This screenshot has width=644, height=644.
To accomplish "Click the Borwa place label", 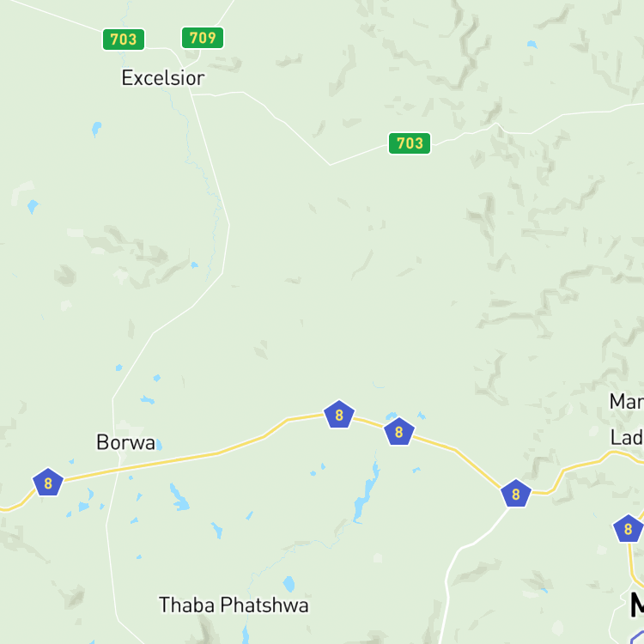I will coord(125,442).
